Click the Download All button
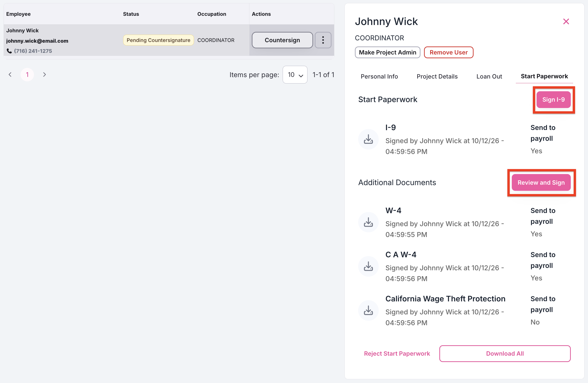This screenshot has height=383, width=588. pyautogui.click(x=505, y=354)
